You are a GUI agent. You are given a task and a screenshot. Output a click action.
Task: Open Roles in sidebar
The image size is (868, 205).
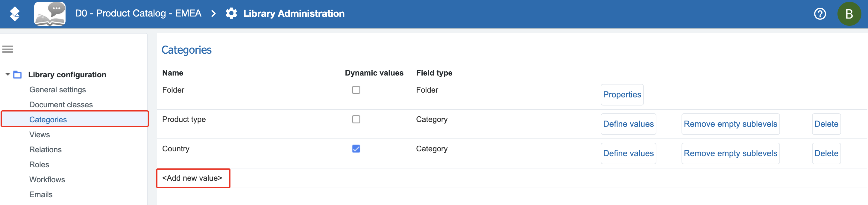(39, 165)
